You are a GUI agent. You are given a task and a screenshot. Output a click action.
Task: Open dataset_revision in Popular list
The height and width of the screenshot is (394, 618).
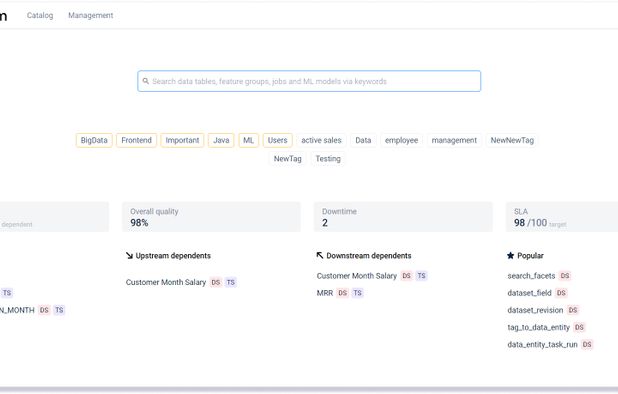[535, 310]
